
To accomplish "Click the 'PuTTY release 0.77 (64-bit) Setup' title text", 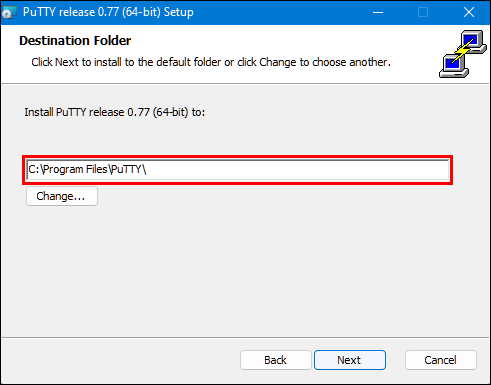I will (x=108, y=12).
